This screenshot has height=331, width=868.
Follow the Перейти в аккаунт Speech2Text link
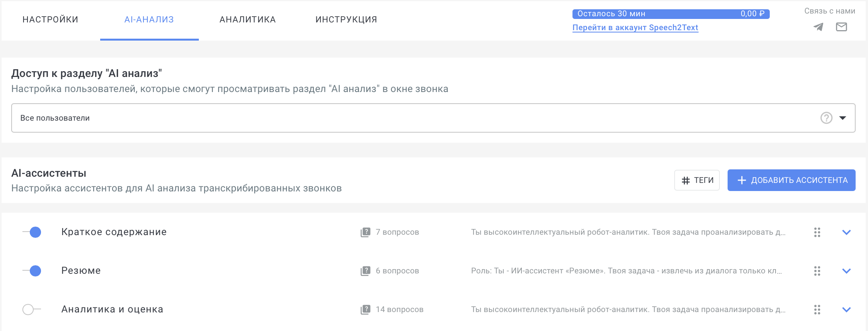click(635, 27)
